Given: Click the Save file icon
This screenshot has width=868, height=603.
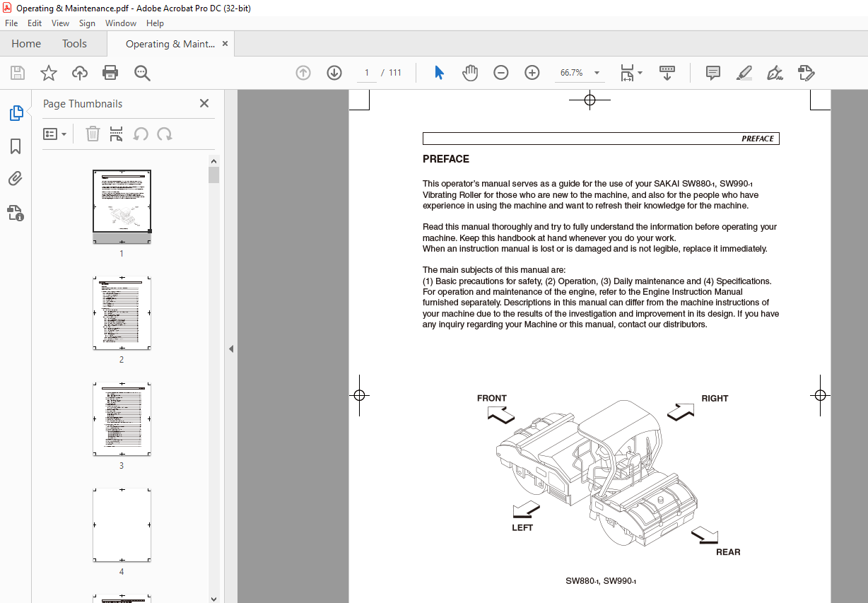Looking at the screenshot, I should pos(18,73).
